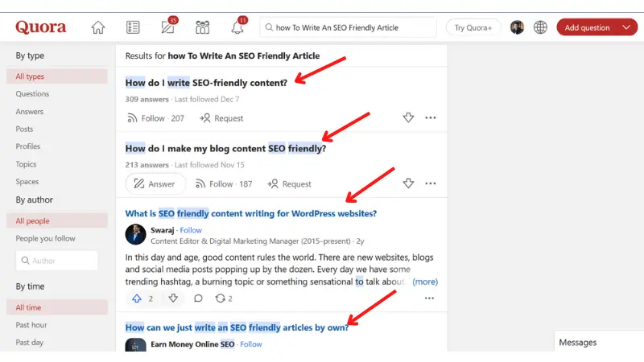644x362 pixels.
Task: Click the search magnifier icon in search bar
Action: [269, 27]
